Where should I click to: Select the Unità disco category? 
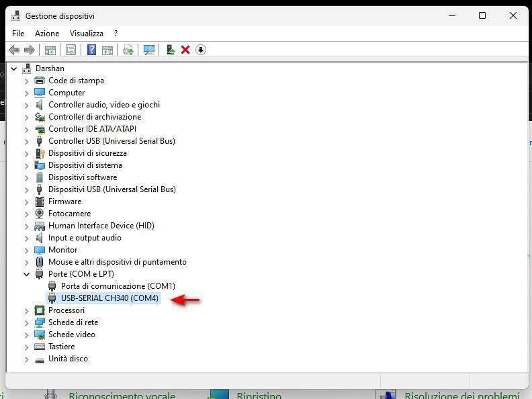[x=68, y=359]
